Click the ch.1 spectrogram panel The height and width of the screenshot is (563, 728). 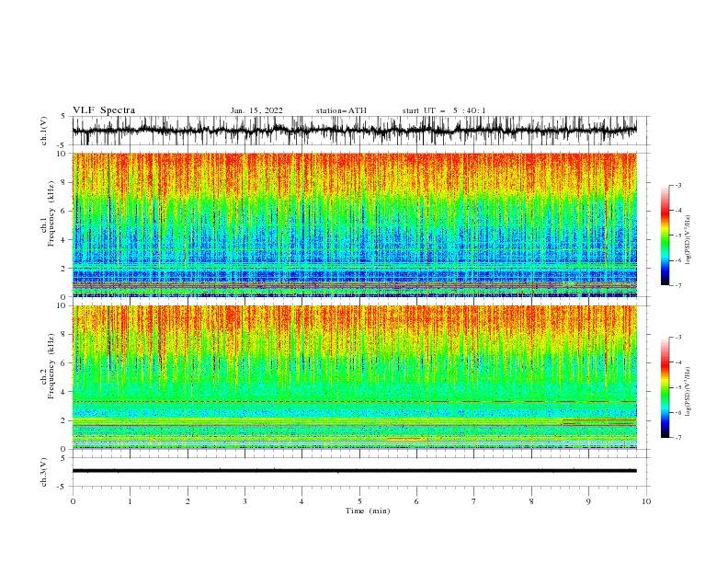pos(354,224)
